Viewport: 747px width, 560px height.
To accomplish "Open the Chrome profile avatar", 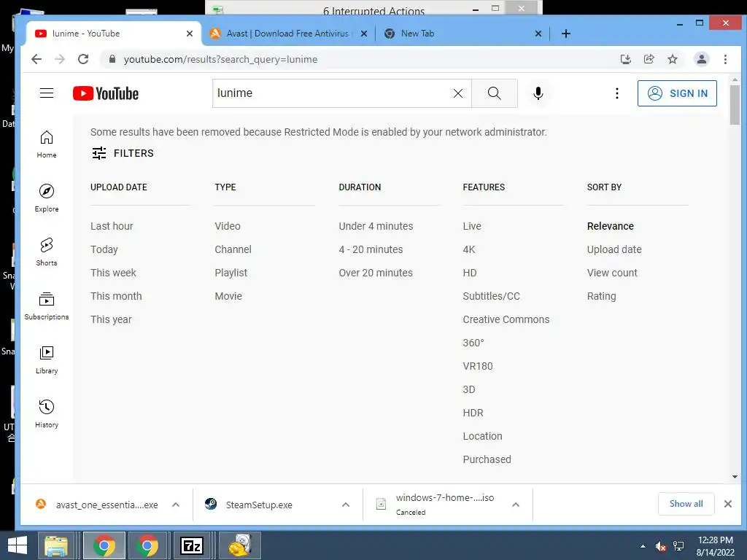I will 701,59.
